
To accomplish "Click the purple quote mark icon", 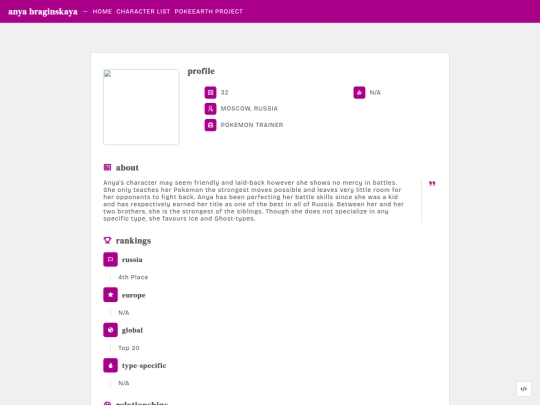I will [x=432, y=184].
